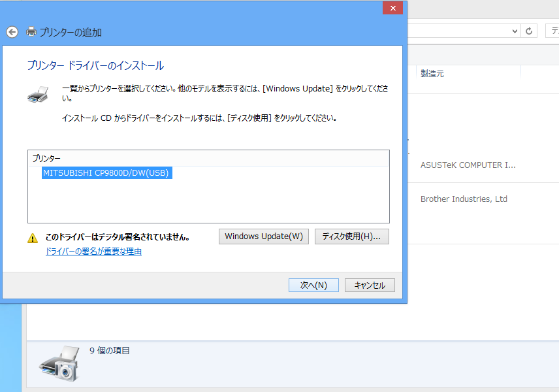
Task: Go back using the wizard's back arrow
Action: 12,32
